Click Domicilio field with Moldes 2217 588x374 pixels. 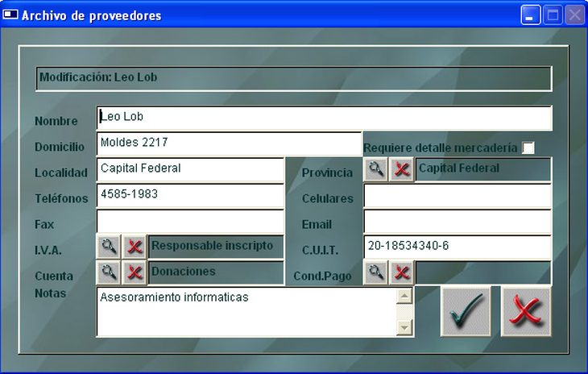pyautogui.click(x=229, y=143)
